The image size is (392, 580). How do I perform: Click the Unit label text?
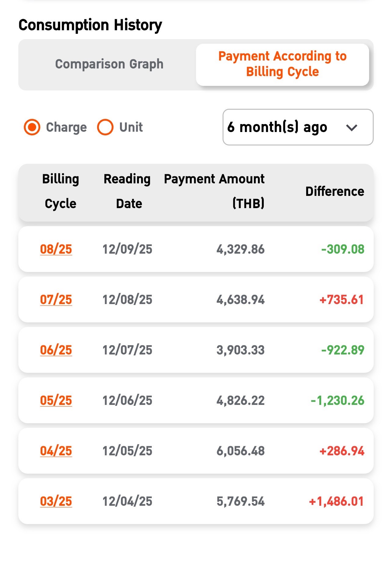pos(131,127)
